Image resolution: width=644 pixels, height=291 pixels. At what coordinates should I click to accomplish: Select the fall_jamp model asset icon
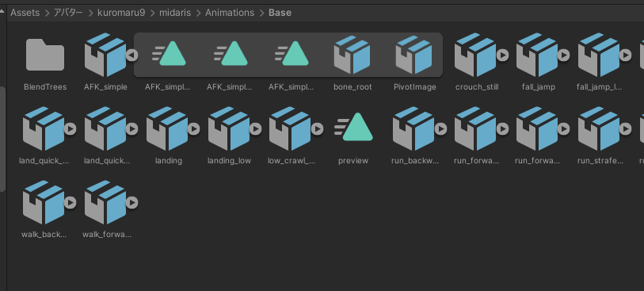click(x=537, y=55)
